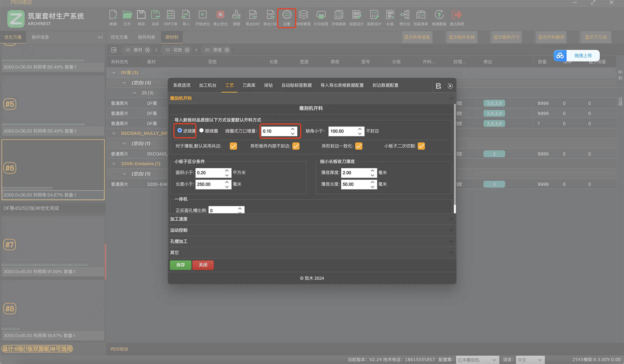Click the 导出DXF icon

point(252,15)
